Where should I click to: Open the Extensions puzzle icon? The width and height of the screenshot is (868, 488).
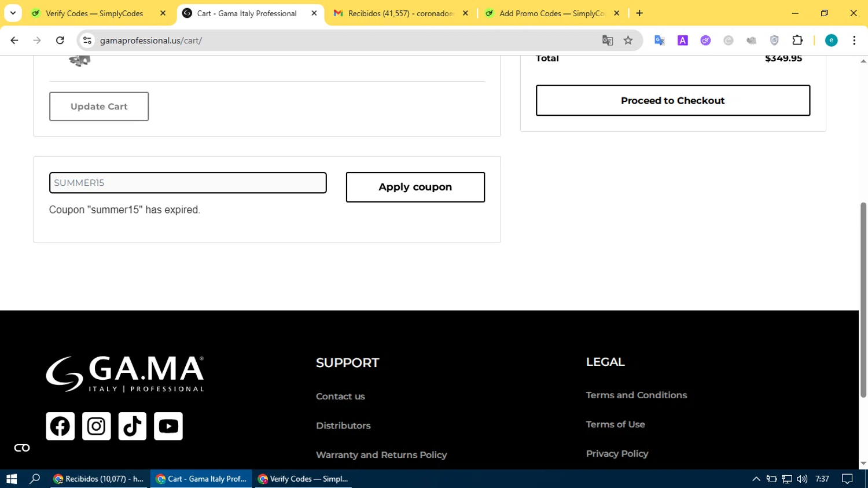pyautogui.click(x=797, y=41)
